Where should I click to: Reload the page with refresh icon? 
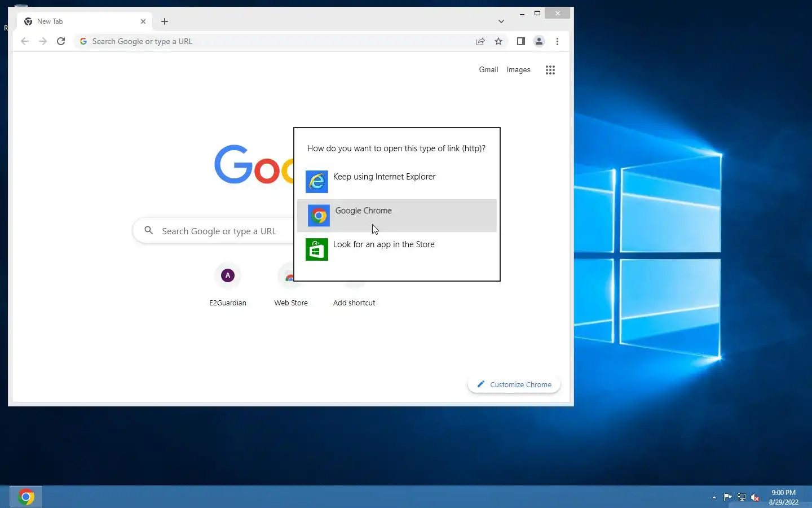tap(61, 41)
